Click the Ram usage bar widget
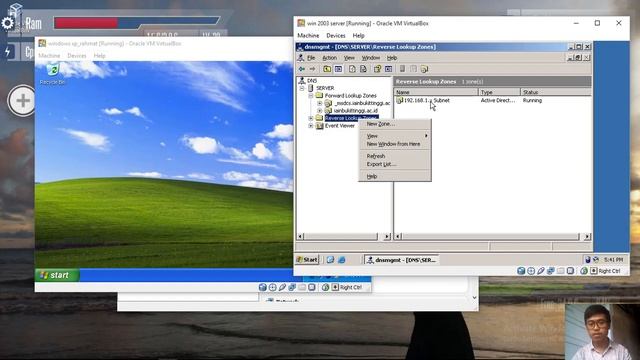This screenshot has height=360, width=640. [137, 22]
